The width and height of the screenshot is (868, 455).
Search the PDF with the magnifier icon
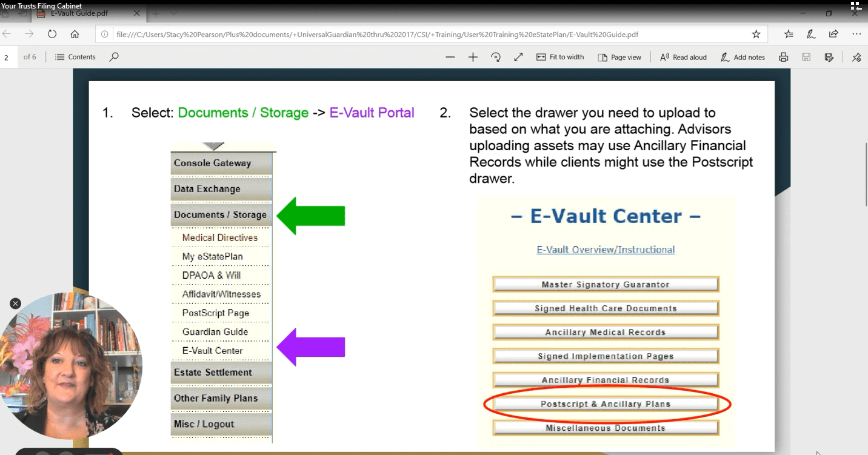pos(114,57)
